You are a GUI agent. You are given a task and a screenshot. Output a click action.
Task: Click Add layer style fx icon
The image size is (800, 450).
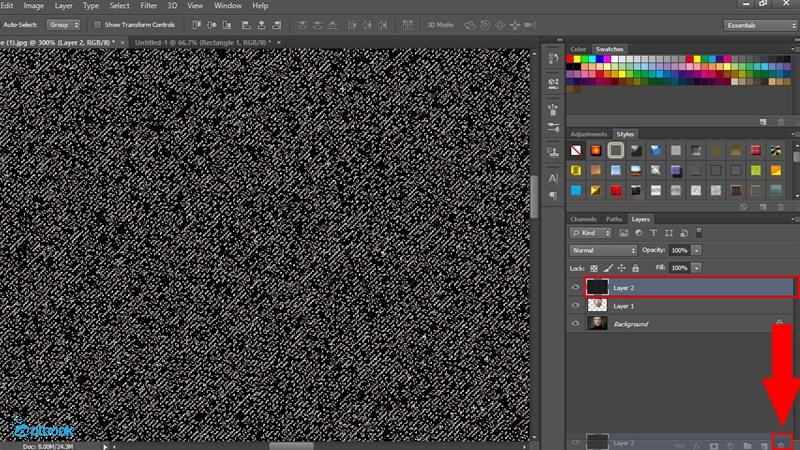tap(697, 445)
